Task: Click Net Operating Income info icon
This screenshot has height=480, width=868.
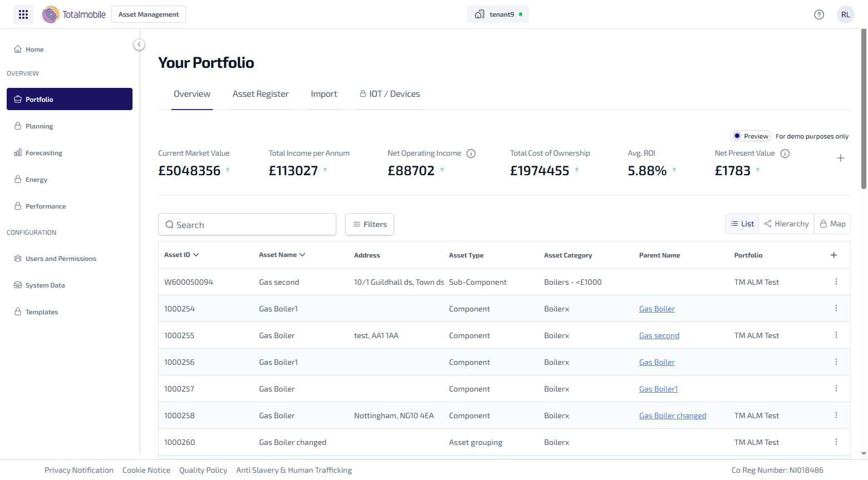Action: pyautogui.click(x=471, y=154)
